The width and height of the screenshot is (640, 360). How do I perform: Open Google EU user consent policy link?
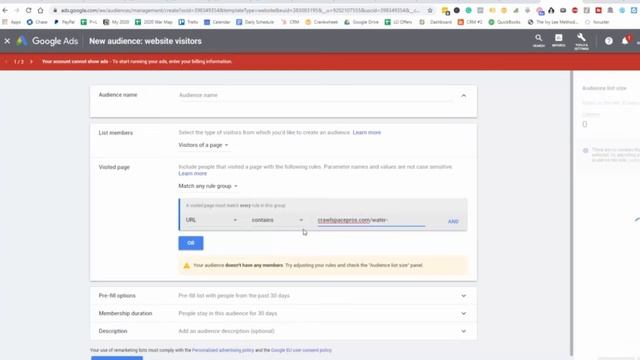301,350
